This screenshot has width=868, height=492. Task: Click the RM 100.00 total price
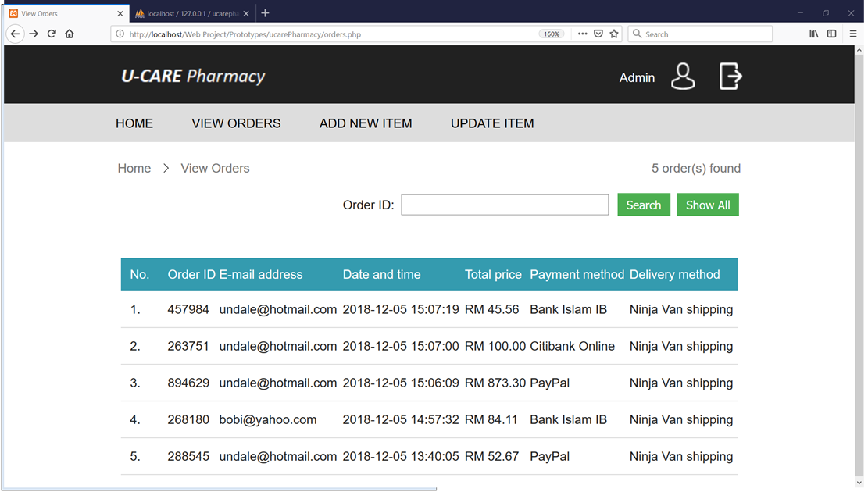click(495, 347)
